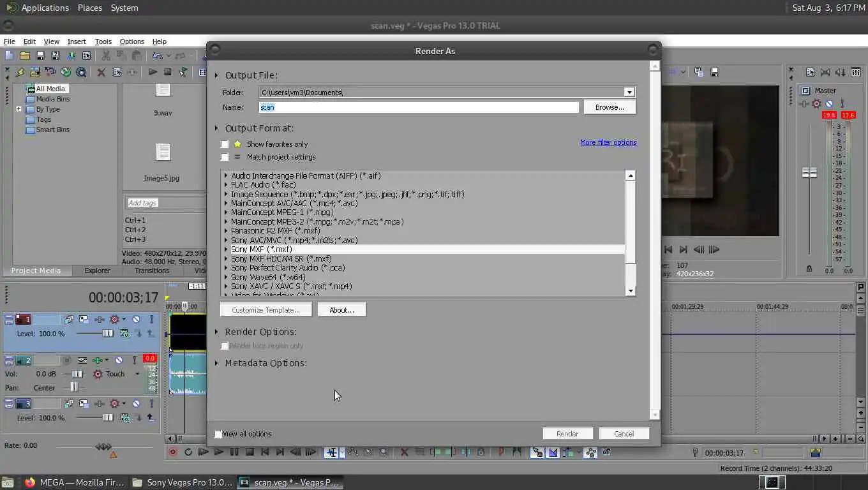Click the Browse... button
Image resolution: width=868 pixels, height=490 pixels.
tap(610, 107)
